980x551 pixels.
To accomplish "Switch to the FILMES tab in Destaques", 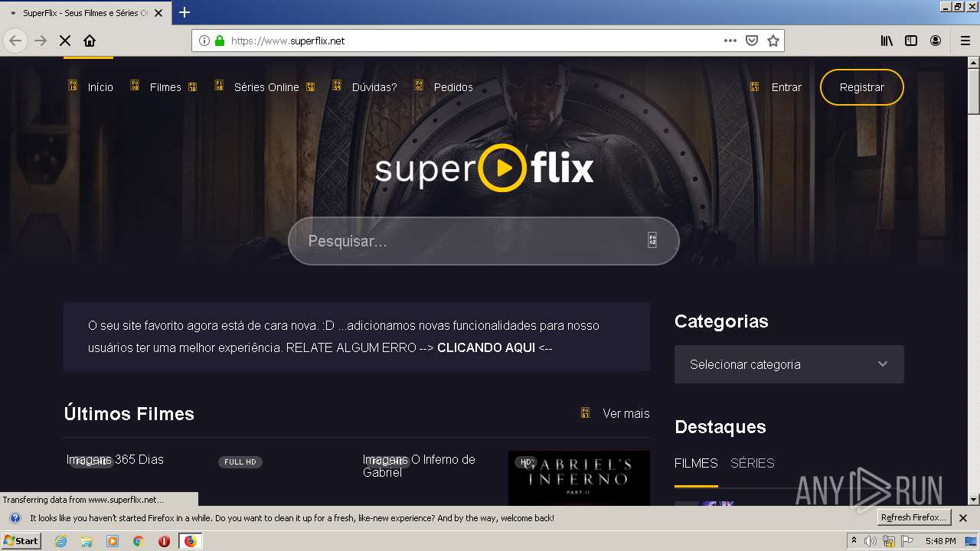I will [x=696, y=463].
